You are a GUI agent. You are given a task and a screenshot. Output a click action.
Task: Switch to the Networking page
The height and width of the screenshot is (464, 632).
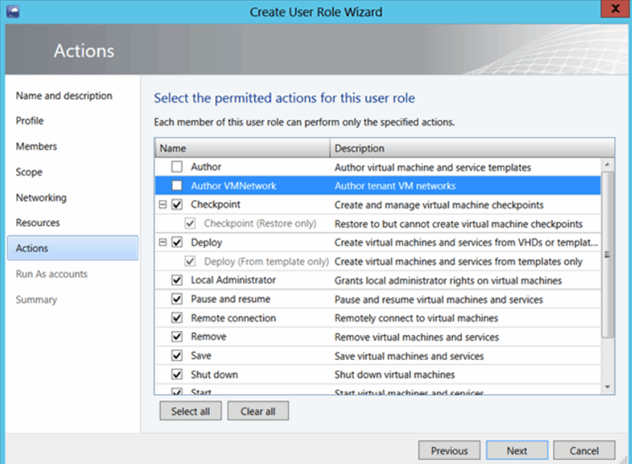tap(41, 198)
